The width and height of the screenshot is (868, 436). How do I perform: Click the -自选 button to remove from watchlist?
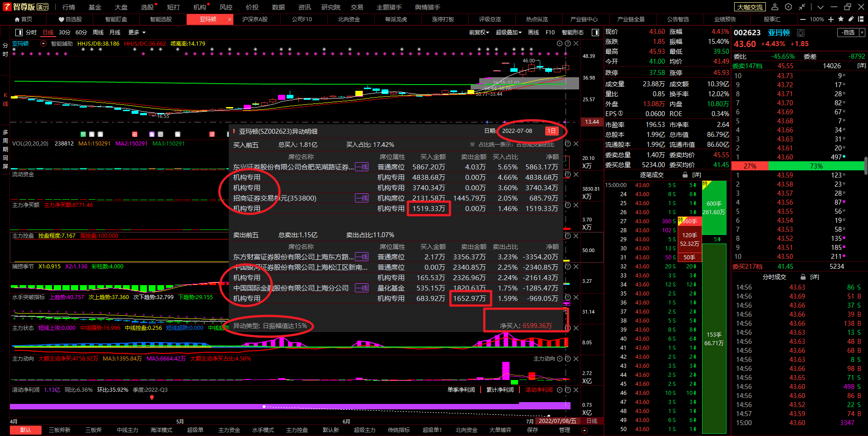click(848, 33)
